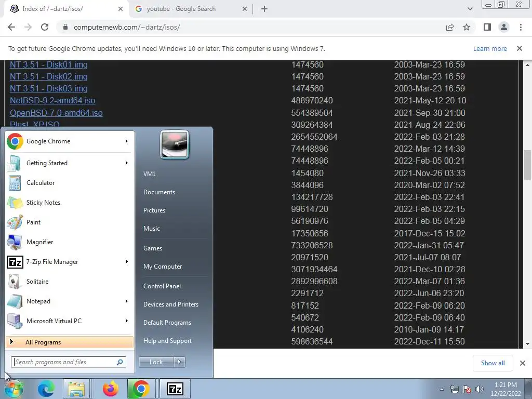Viewport: 532px width, 399px height.
Task: Open My Computer from the Start menu
Action: tap(163, 267)
